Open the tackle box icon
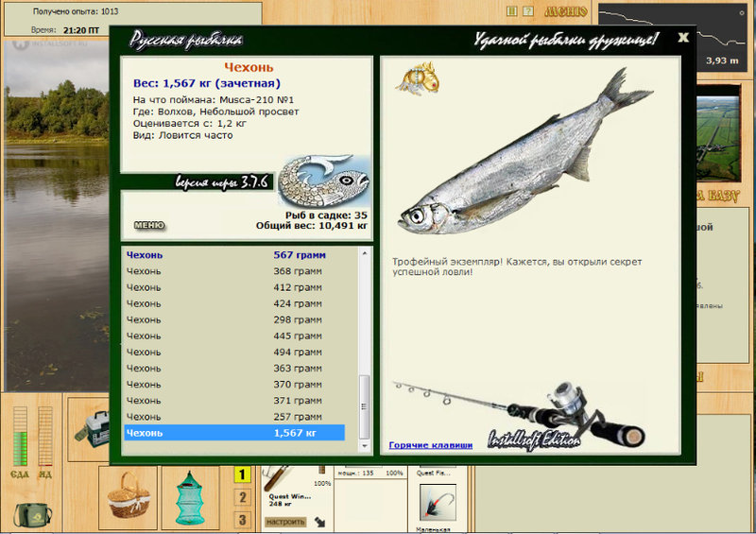756x534 pixels. (92, 429)
